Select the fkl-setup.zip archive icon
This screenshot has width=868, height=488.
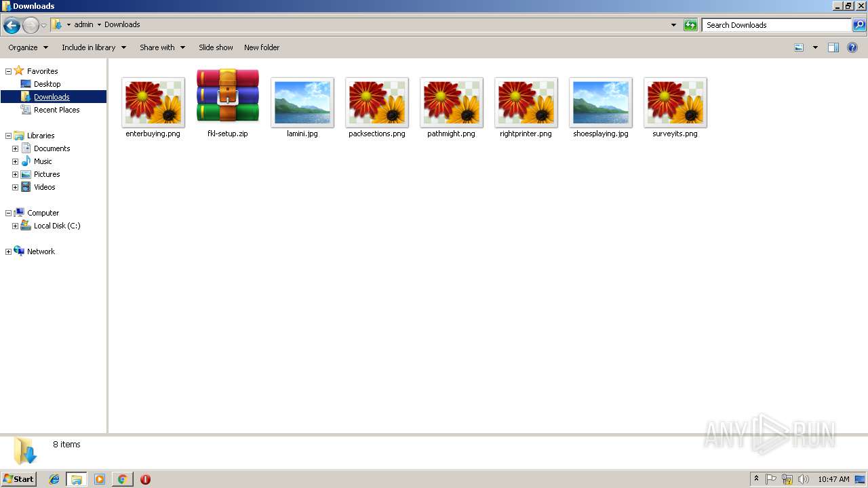coord(228,96)
